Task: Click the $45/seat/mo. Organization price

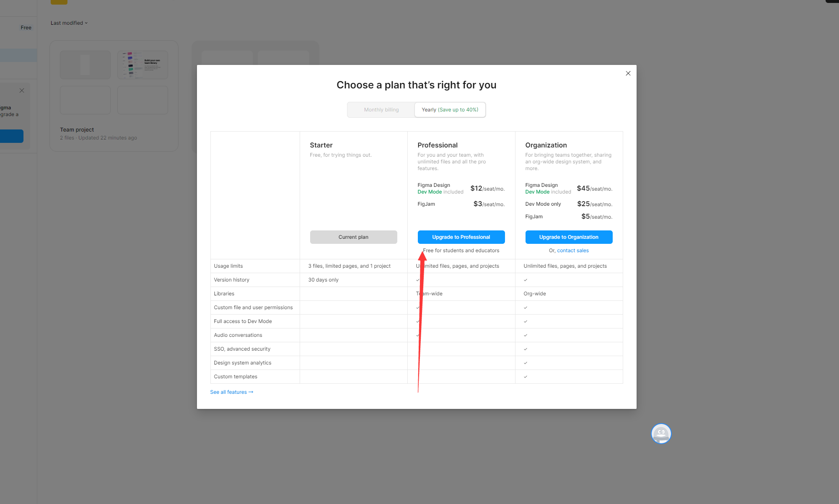Action: (595, 189)
